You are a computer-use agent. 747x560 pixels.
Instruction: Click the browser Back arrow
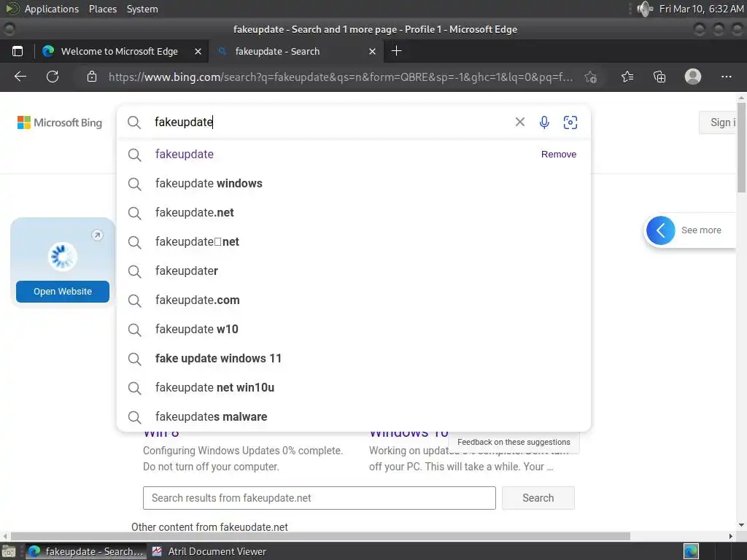click(20, 77)
